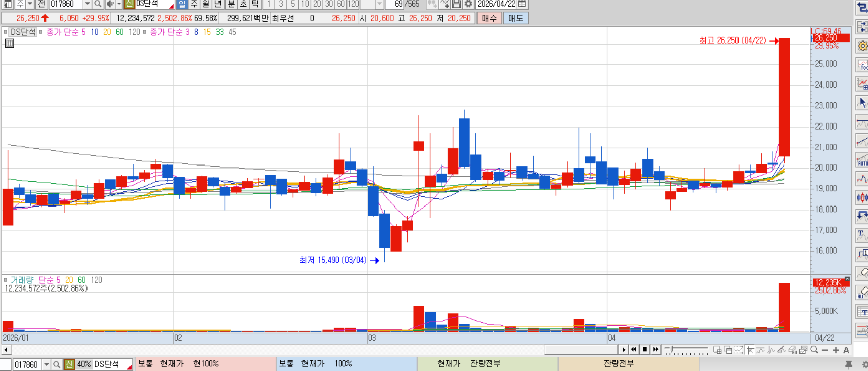Expand the interval dropdown after 120
868x371 pixels.
(379, 4)
